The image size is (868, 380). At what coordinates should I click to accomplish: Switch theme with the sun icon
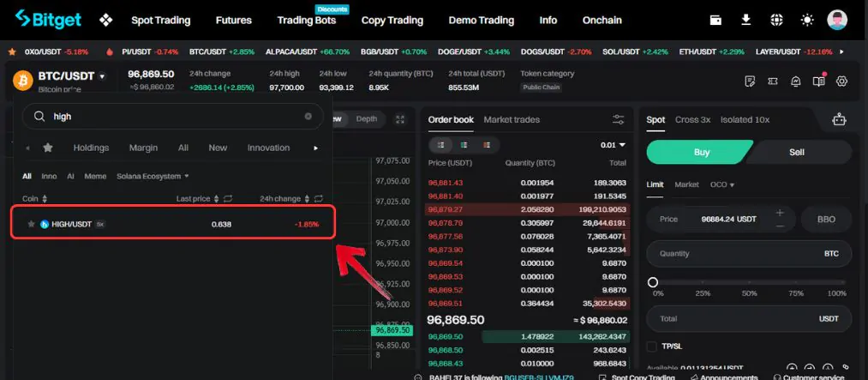click(x=807, y=20)
